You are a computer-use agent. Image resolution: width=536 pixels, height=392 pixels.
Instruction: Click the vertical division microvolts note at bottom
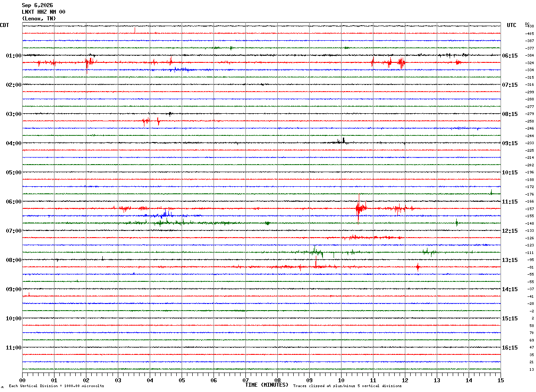coord(56,386)
